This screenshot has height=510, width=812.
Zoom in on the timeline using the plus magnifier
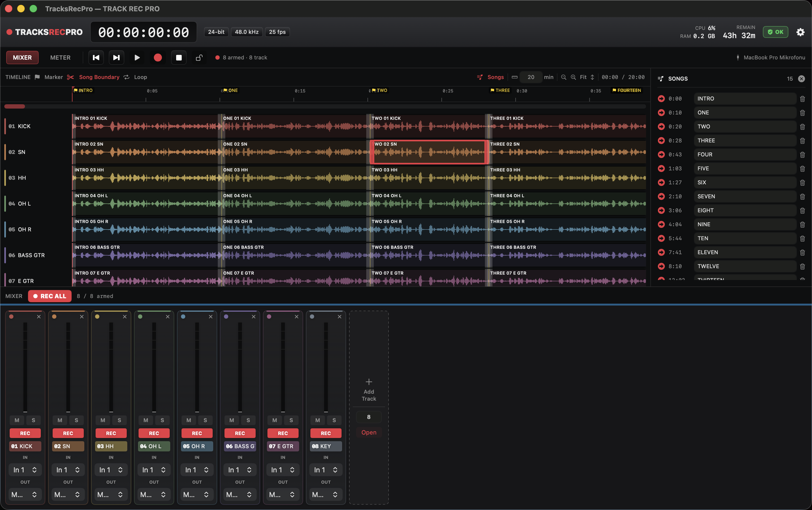point(573,77)
